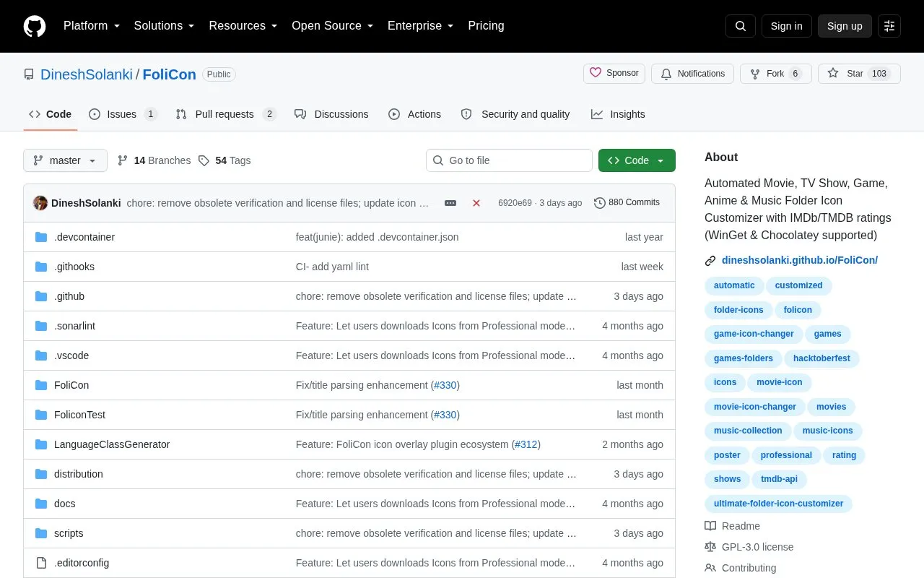Image resolution: width=924 pixels, height=578 pixels.
Task: Fork the FoliCon repository
Action: (x=776, y=74)
